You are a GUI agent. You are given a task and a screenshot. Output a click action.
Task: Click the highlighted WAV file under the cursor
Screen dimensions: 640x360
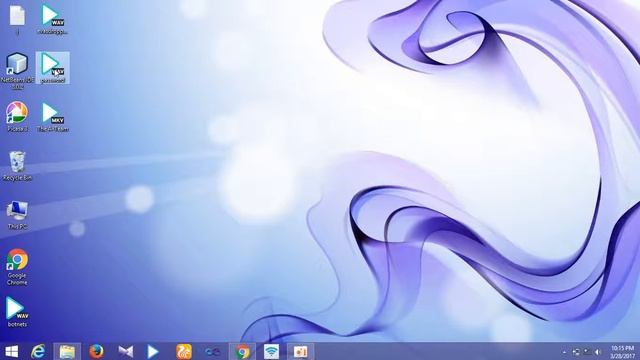[x=53, y=68]
